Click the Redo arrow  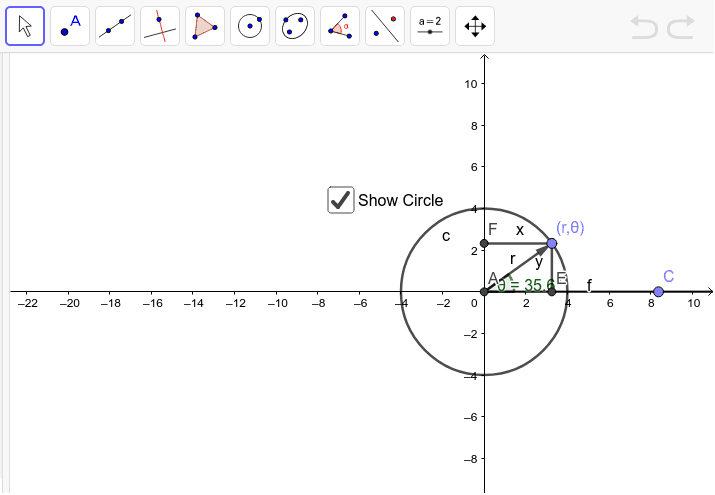681,27
